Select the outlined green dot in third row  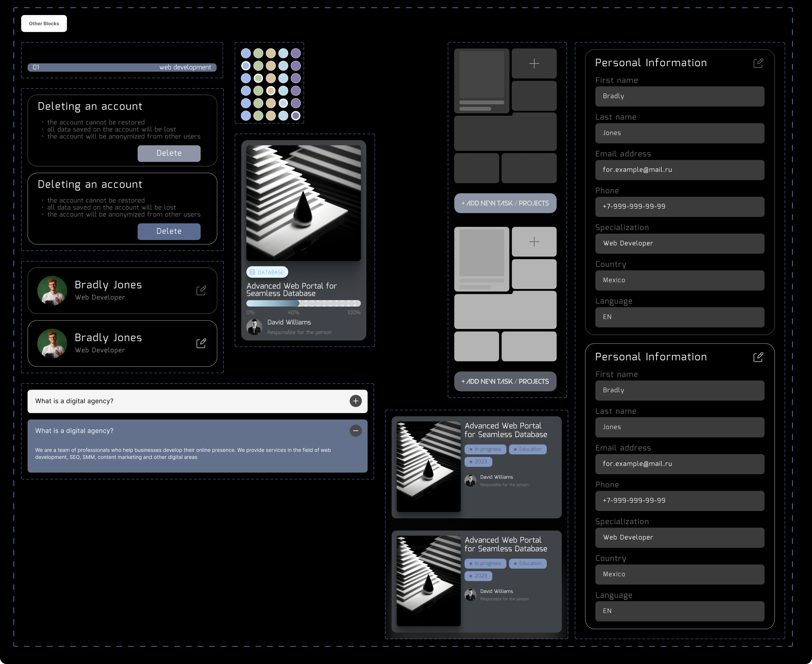259,78
